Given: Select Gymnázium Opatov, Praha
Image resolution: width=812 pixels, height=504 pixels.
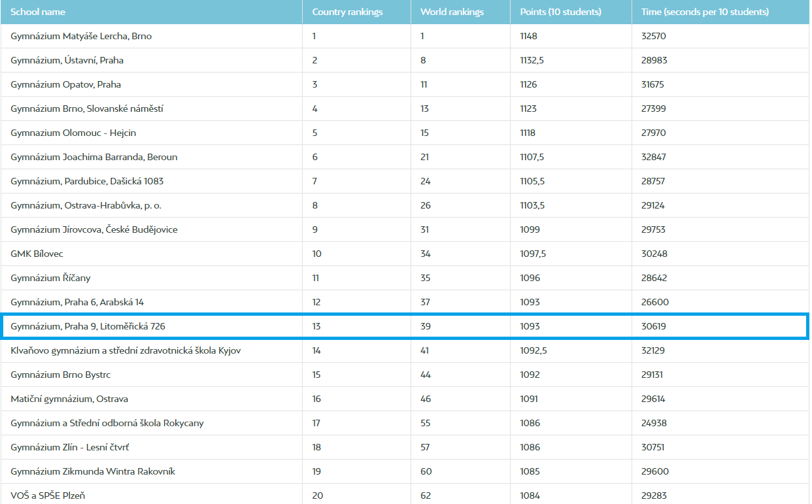Looking at the screenshot, I should (x=65, y=84).
